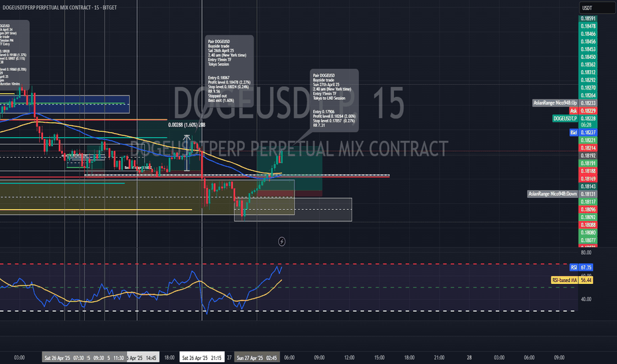Click the lightning bolt event icon below the chart

[282, 241]
